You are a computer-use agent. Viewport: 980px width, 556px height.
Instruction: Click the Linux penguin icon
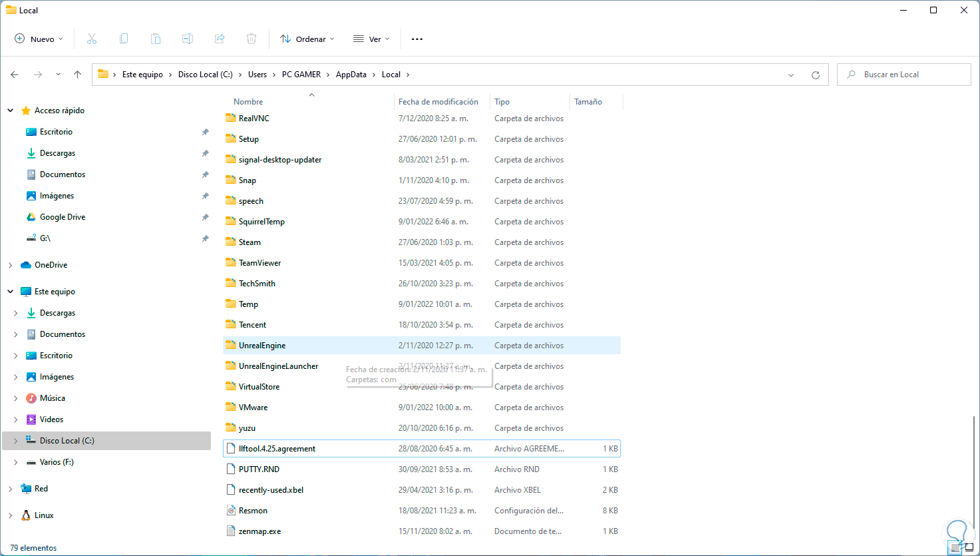tap(26, 515)
